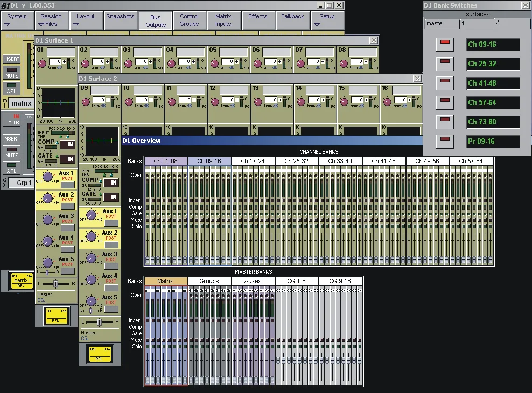Turn the channel 12 trim knob
The width and height of the screenshot is (532, 393).
coord(215,102)
